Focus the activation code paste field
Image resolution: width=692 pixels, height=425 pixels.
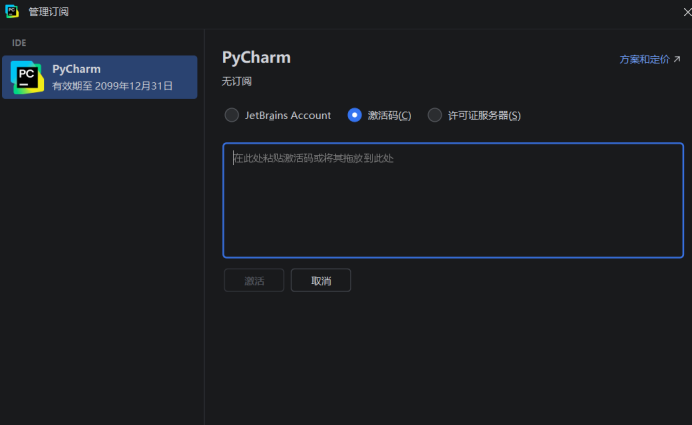pos(453,200)
